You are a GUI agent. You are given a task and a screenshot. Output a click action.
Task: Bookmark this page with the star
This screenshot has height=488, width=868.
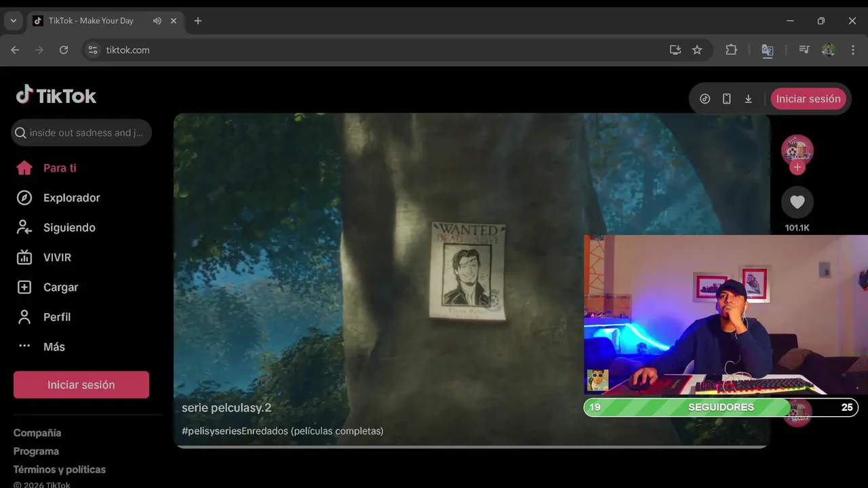point(697,50)
